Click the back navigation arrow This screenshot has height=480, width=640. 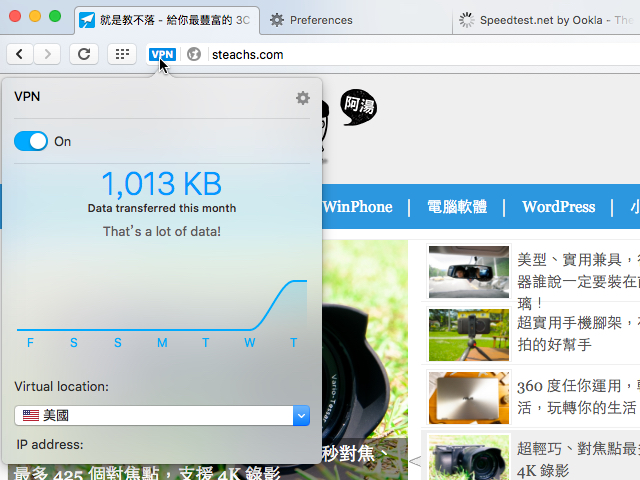(20, 54)
